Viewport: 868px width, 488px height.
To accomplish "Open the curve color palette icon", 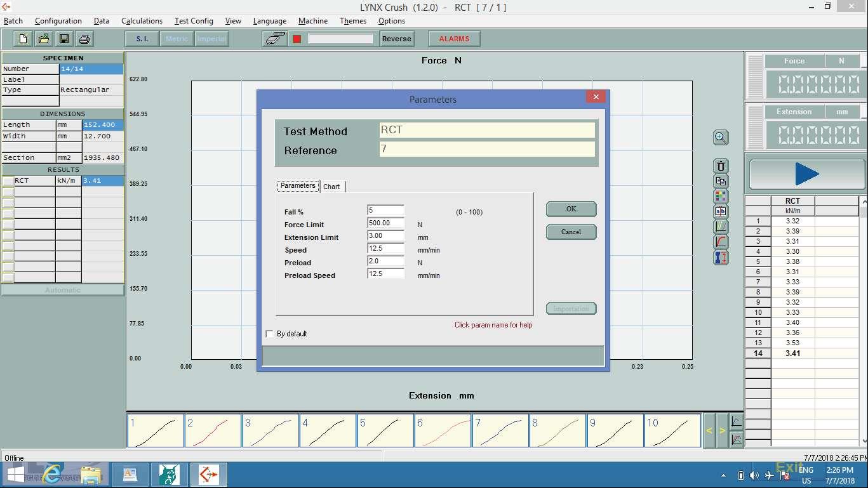I will (x=721, y=196).
